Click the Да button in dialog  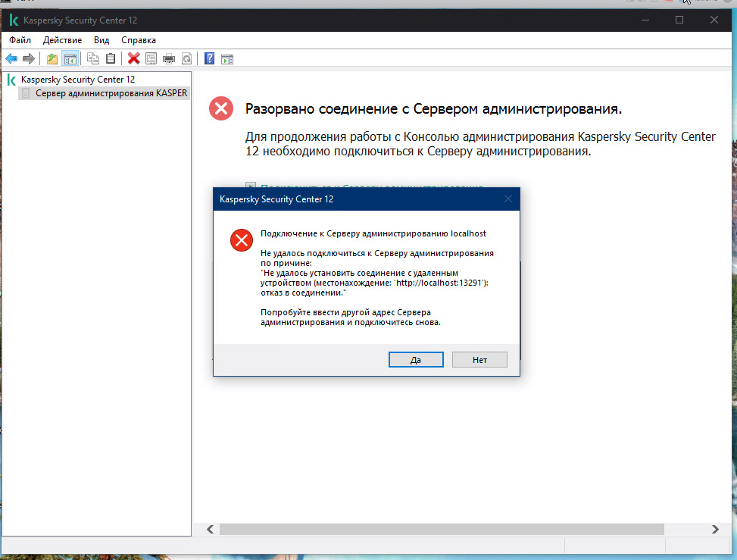pos(416,360)
